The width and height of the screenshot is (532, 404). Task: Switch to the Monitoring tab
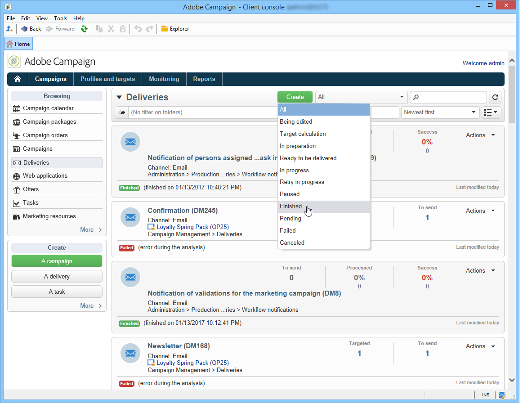click(x=164, y=79)
